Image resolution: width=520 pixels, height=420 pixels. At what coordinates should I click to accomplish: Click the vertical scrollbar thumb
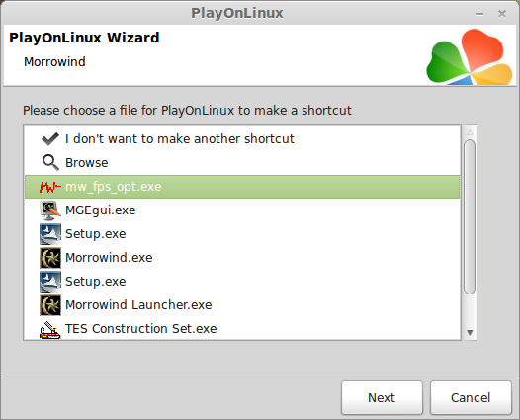coord(470,216)
